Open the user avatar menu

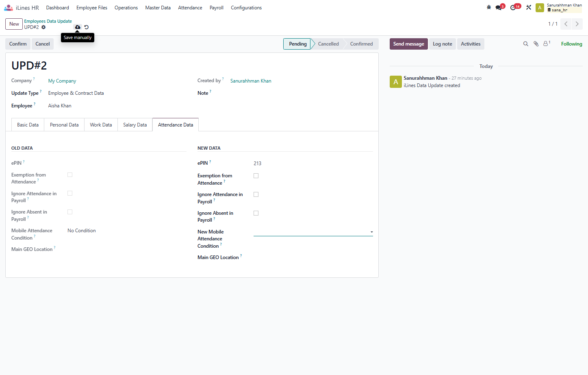540,8
